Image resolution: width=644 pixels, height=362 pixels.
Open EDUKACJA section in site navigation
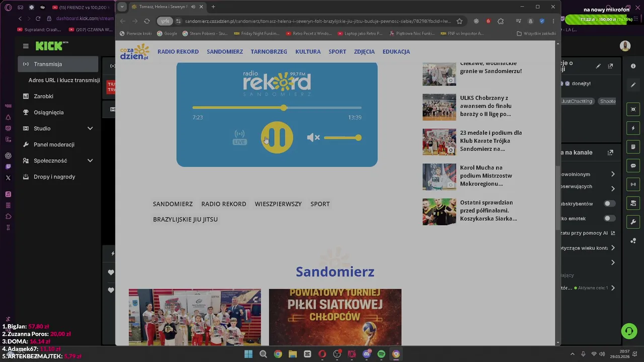tap(396, 51)
